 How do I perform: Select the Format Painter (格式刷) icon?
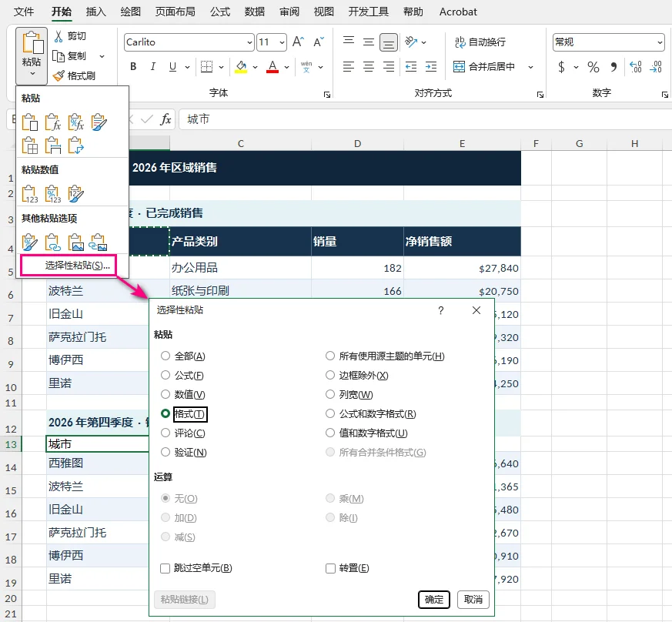59,76
